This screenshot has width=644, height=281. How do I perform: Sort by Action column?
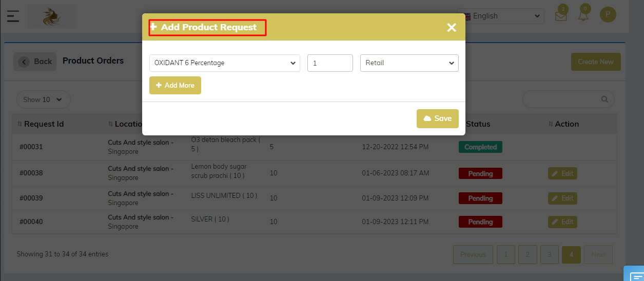pos(563,124)
